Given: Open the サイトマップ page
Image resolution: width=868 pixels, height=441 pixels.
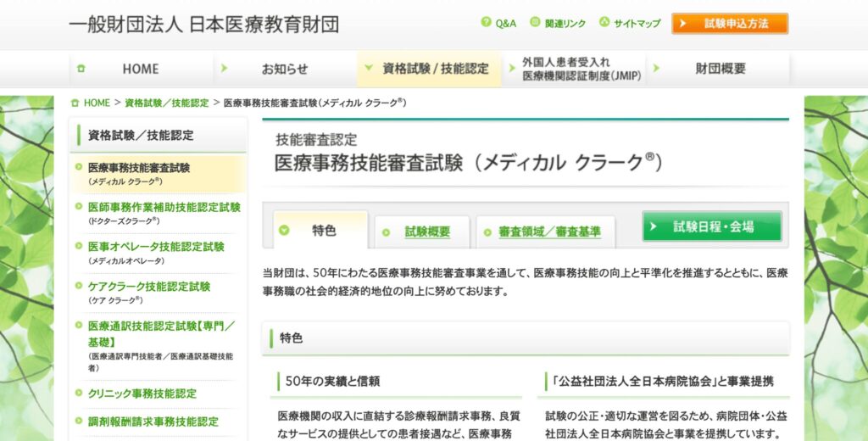Looking at the screenshot, I should point(637,23).
